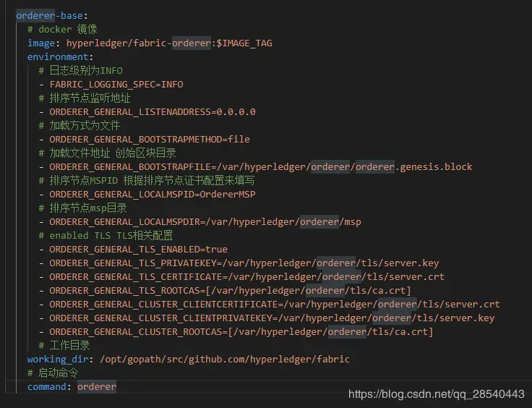Click the ORDERER_GENERAL_TLS_ROOTCAS line
Image resolution: width=532 pixels, height=408 pixels.
tap(225, 291)
